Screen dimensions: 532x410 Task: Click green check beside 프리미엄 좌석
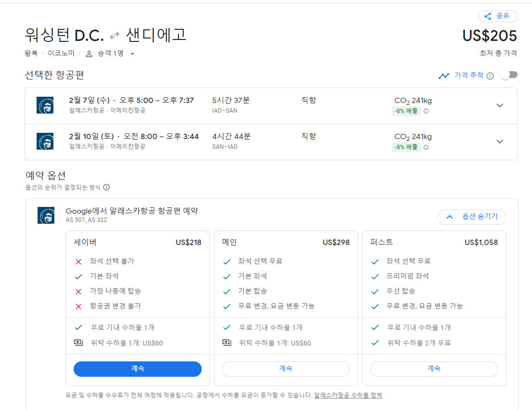375,276
